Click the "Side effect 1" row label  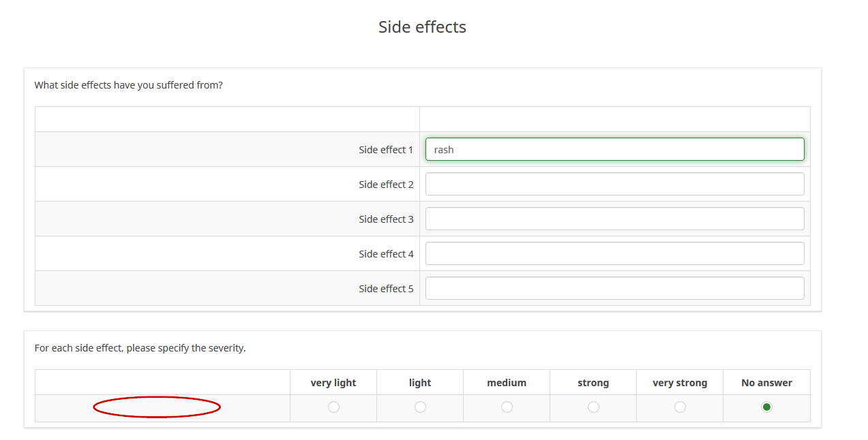[386, 150]
